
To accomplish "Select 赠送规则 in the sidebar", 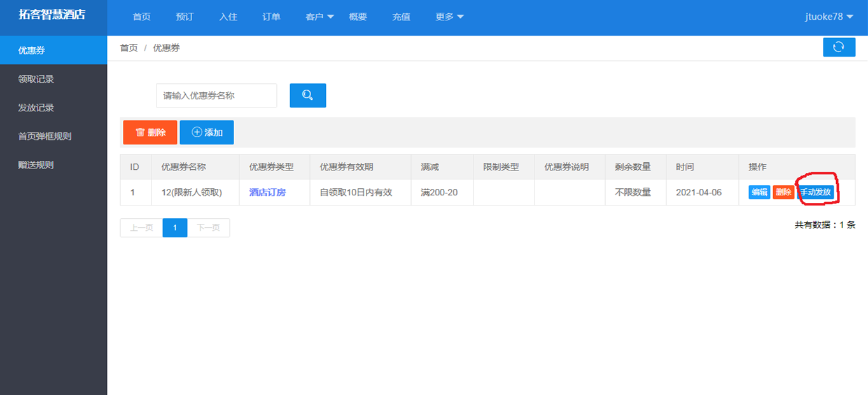I will coord(53,165).
